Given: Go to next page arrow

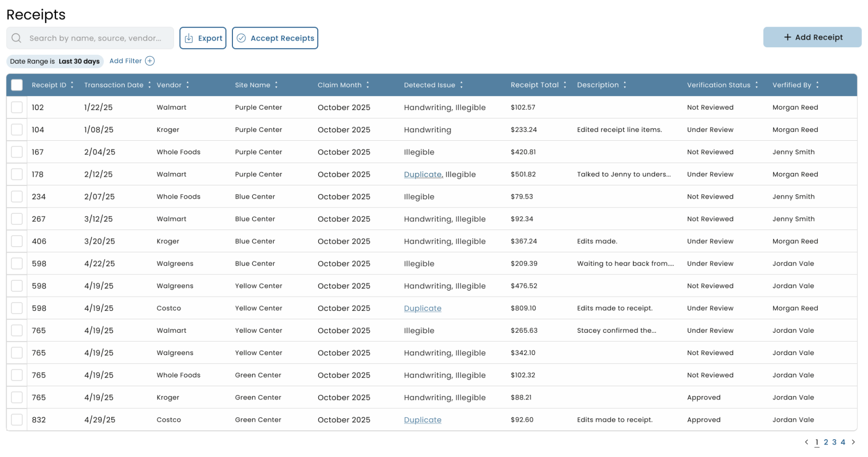Looking at the screenshot, I should point(853,442).
